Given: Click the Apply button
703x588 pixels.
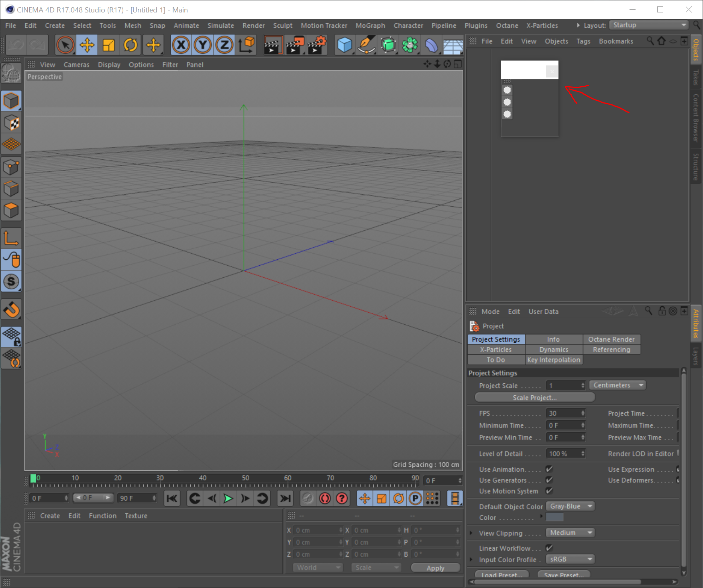Looking at the screenshot, I should pos(436,568).
